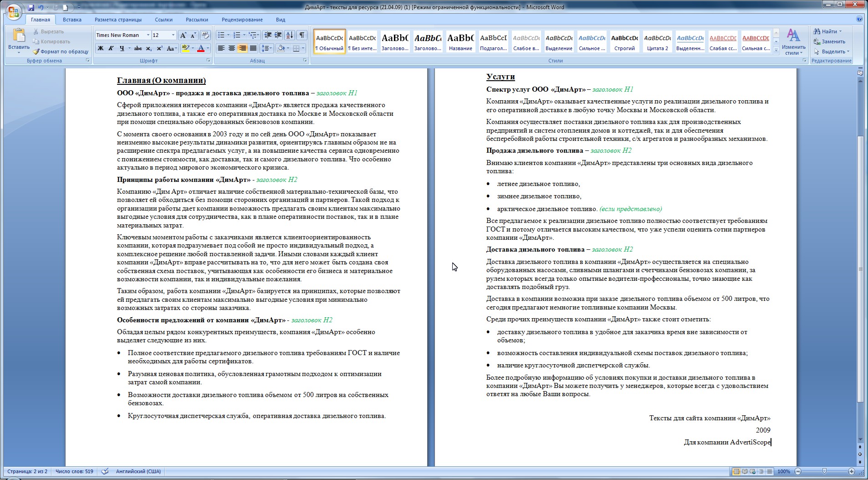Increase paragraph indent with the indent icon
868x480 pixels.
click(278, 35)
